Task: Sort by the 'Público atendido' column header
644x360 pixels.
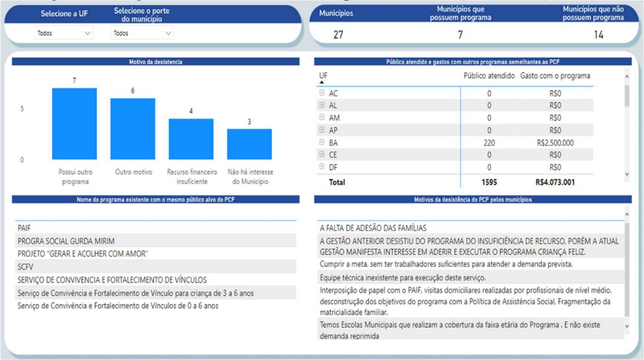Action: coord(489,75)
